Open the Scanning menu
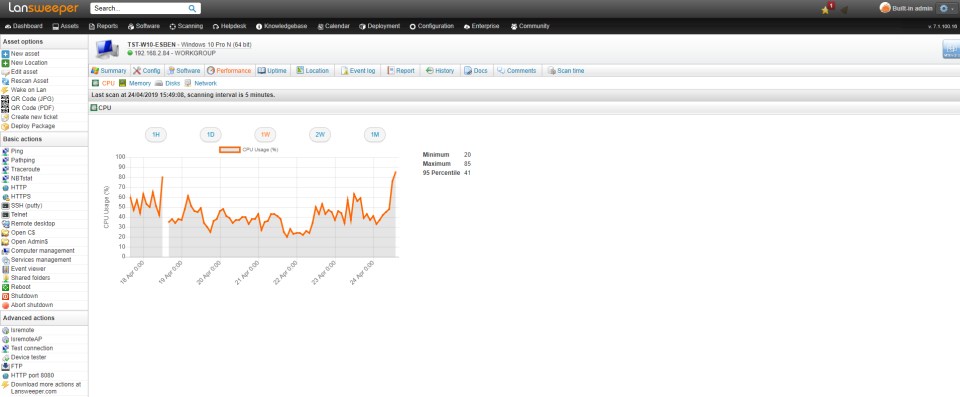The height and width of the screenshot is (397, 960). pos(186,26)
